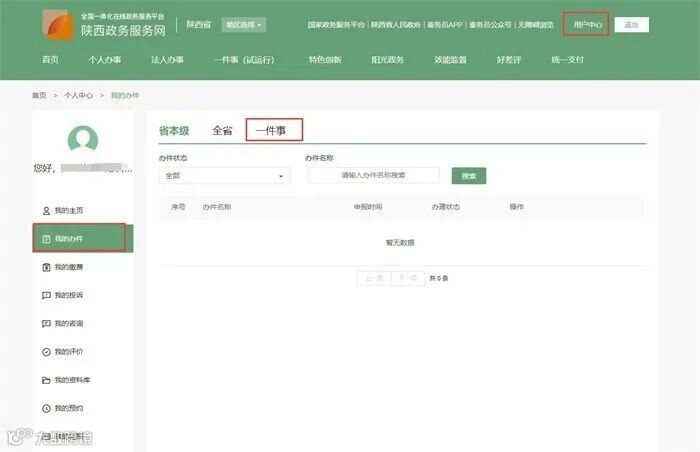This screenshot has width=700, height=452.
Task: Open 我的资料库 in the sidebar
Action: click(72, 380)
